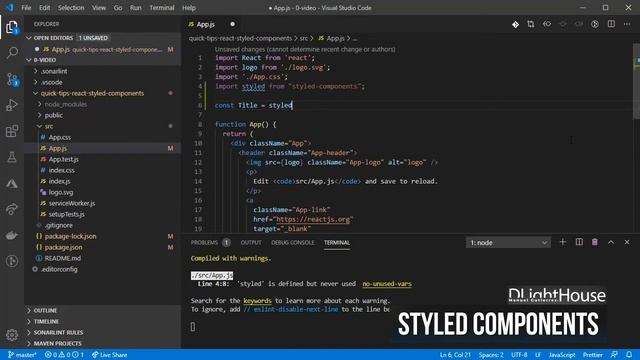Screen dimensions: 640x360
Task: Click the go to previous change icon
Action: coord(547,24)
